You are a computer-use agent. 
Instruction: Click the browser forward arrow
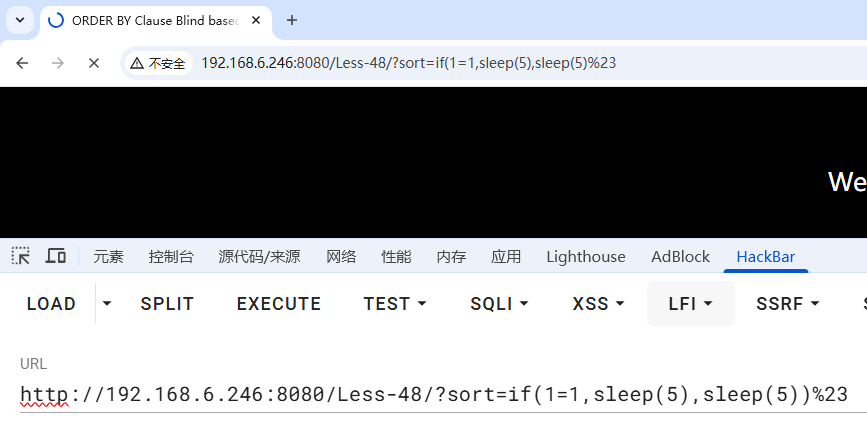58,63
